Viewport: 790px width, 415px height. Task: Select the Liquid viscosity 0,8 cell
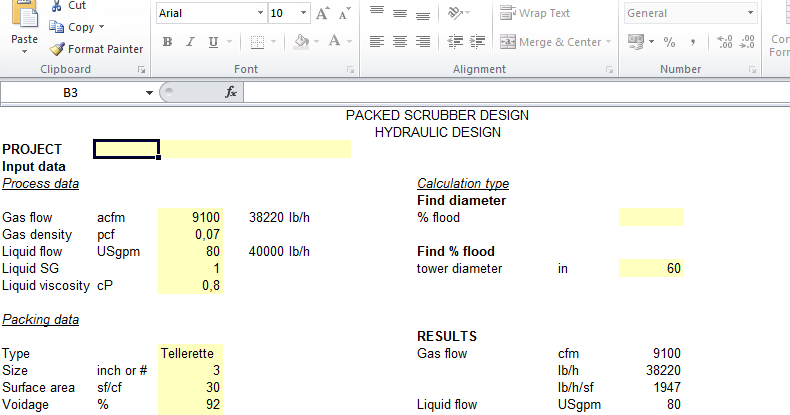click(x=190, y=286)
